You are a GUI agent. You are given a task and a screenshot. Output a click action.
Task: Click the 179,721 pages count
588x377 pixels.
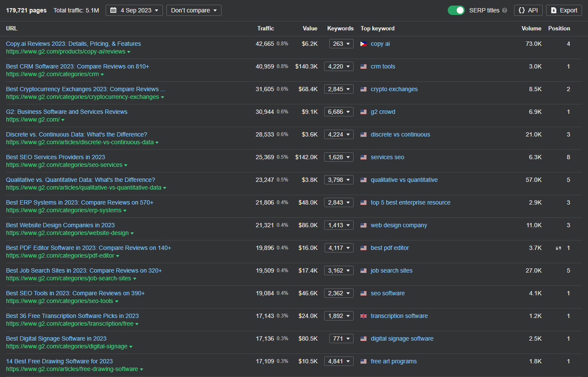26,10
